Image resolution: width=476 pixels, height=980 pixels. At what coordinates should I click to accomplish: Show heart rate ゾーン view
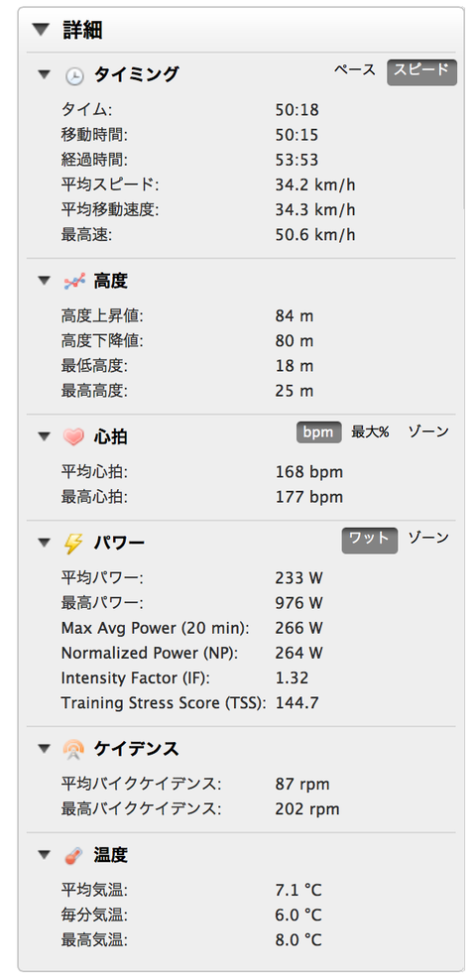coord(428,431)
